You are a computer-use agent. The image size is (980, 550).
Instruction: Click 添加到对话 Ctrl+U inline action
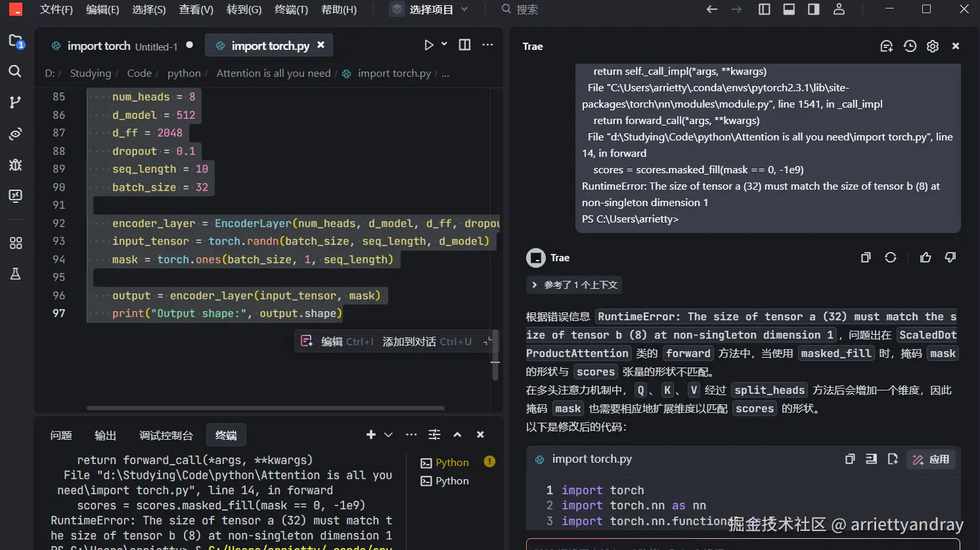click(x=427, y=342)
